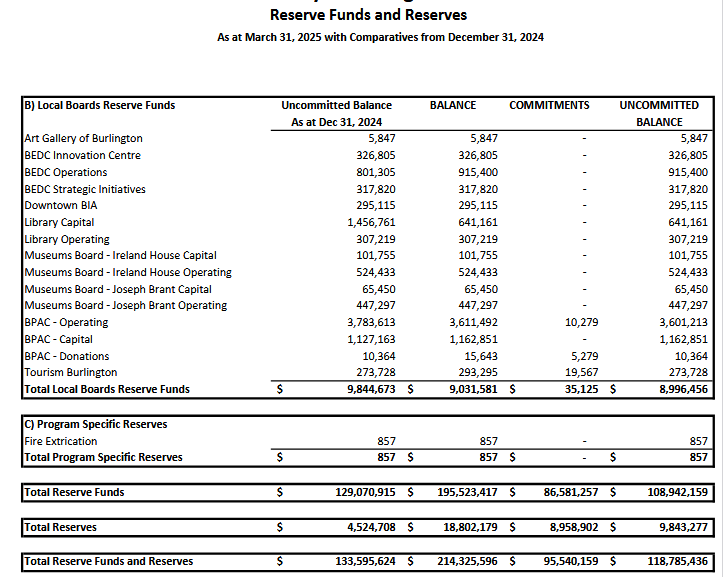Select the 'BPAC - Donations' row label
Viewport: 723px width, 577px height.
(x=67, y=357)
